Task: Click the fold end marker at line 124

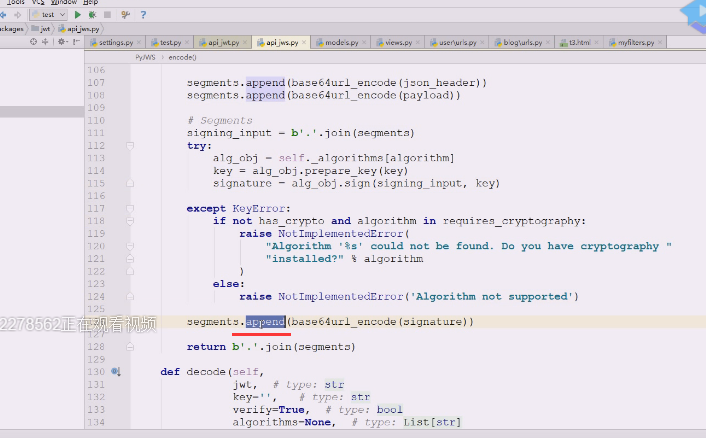Action: (x=130, y=297)
